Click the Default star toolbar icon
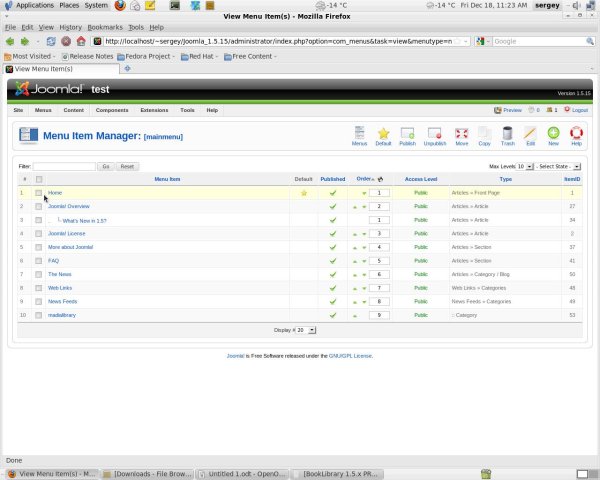Screen dimensions: 600x480 383,136
